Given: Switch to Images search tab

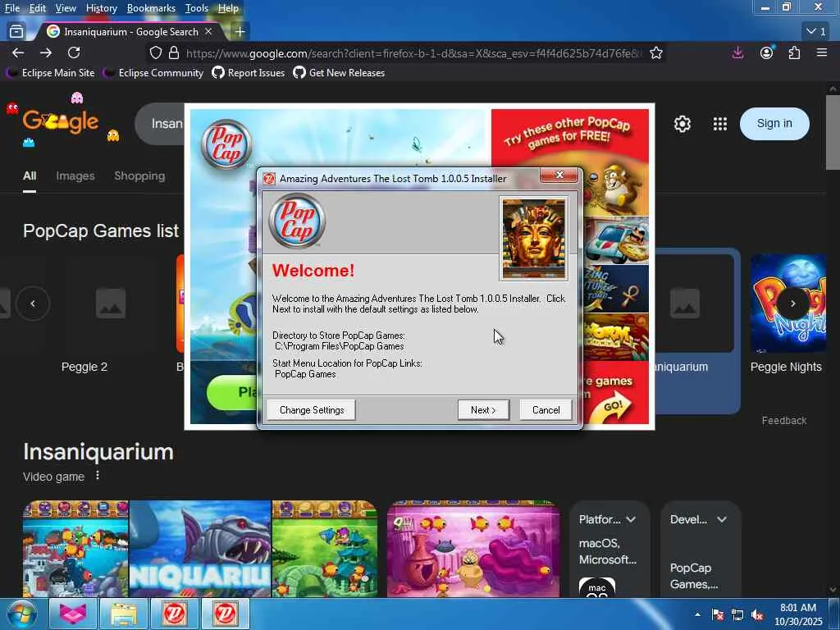Looking at the screenshot, I should (x=75, y=176).
